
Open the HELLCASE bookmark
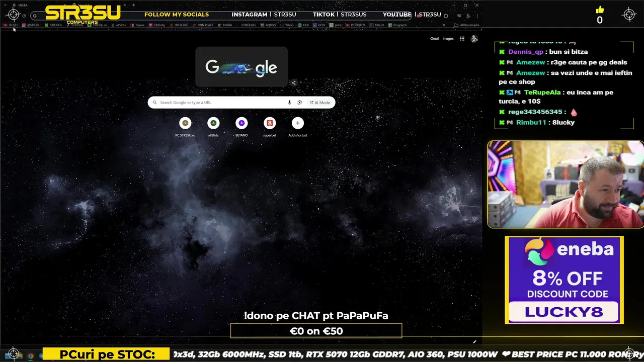click(179, 25)
